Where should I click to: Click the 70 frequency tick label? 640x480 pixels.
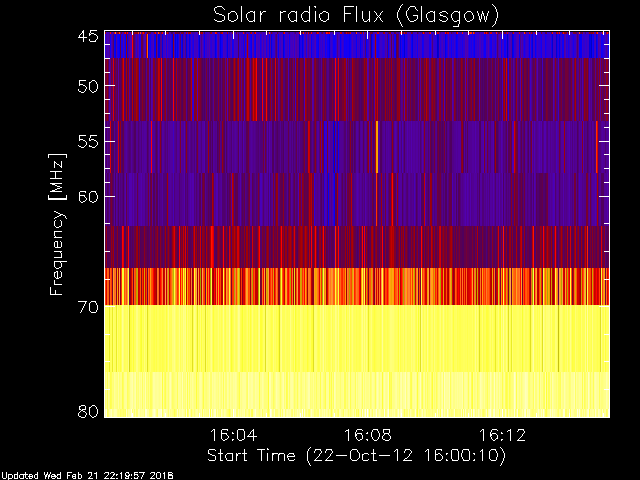pyautogui.click(x=88, y=307)
